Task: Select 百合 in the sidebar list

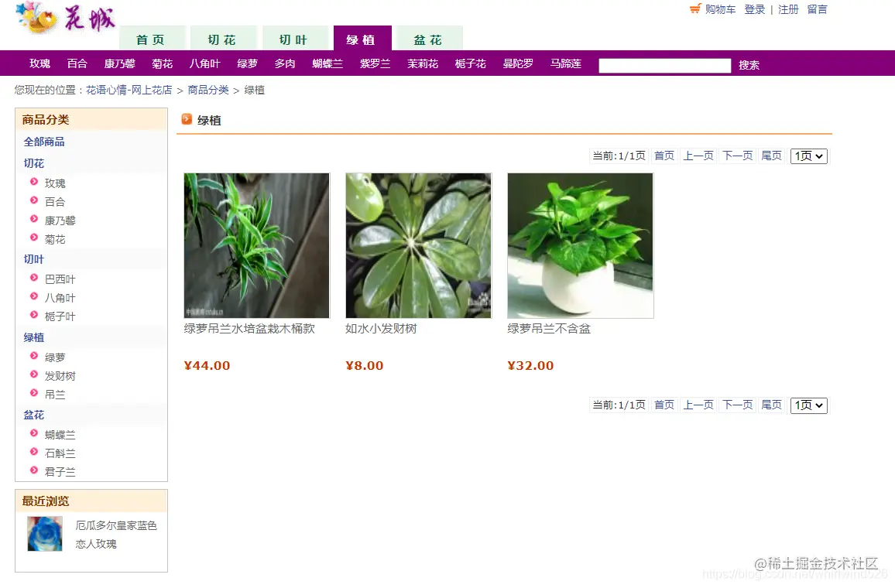Action: point(55,202)
